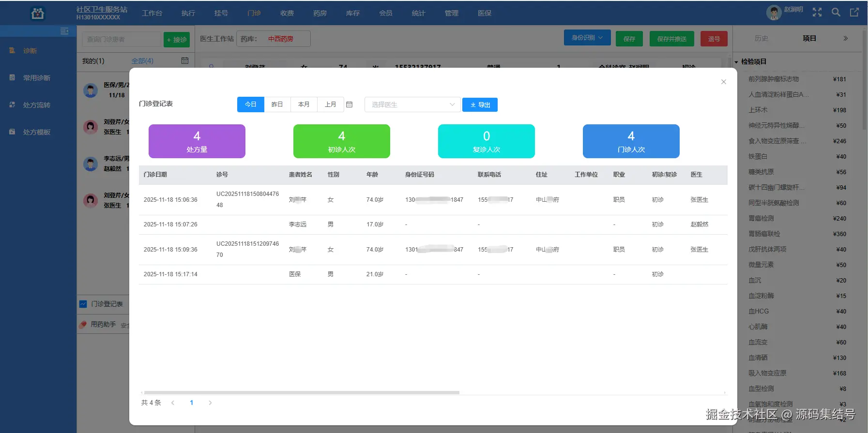The image size is (868, 433).
Task: Close the 门诊登记表 dialog
Action: (x=724, y=82)
